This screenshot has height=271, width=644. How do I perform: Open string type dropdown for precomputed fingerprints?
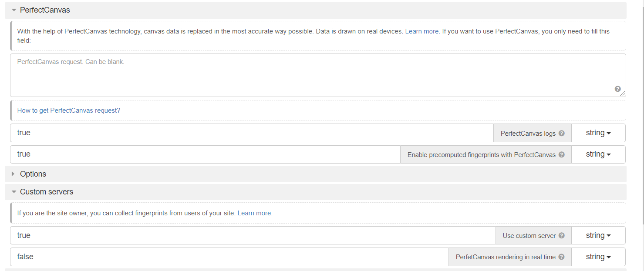point(598,154)
